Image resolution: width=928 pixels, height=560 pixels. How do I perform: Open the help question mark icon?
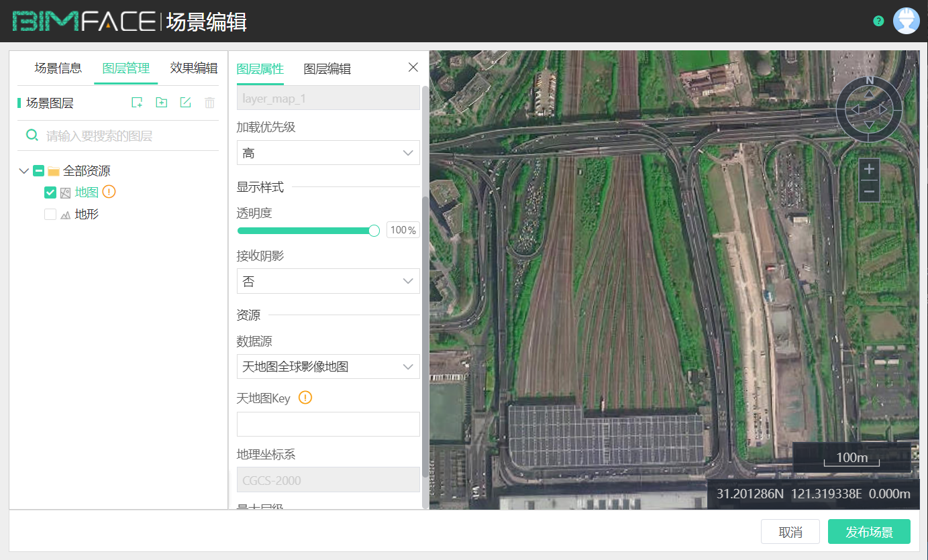pos(878,21)
